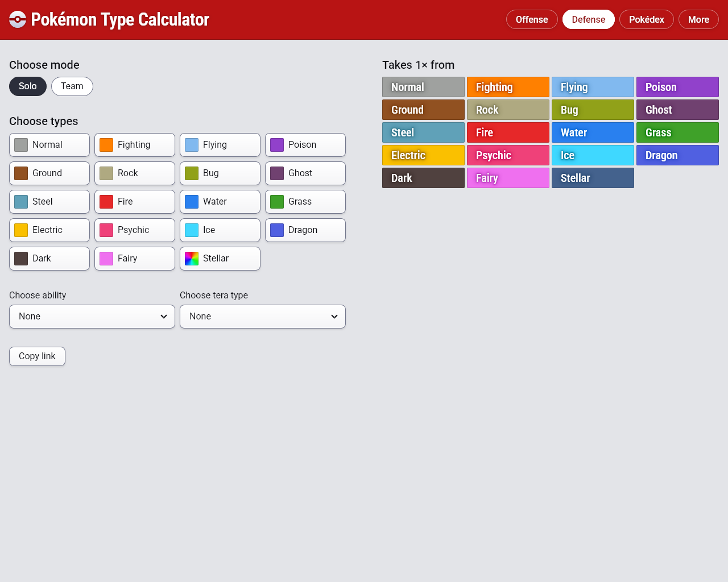The height and width of the screenshot is (582, 728).
Task: Switch mode to Solo
Action: 28,86
